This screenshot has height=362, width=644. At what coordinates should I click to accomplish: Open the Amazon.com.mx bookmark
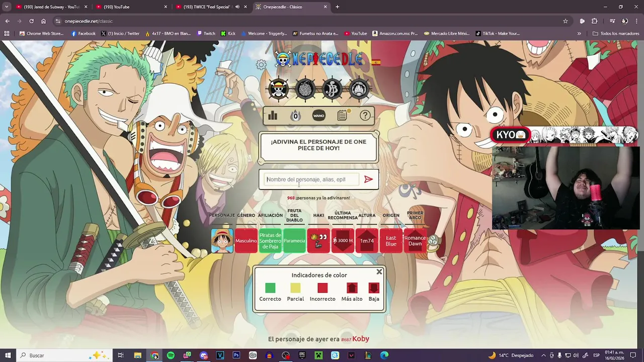click(395, 34)
